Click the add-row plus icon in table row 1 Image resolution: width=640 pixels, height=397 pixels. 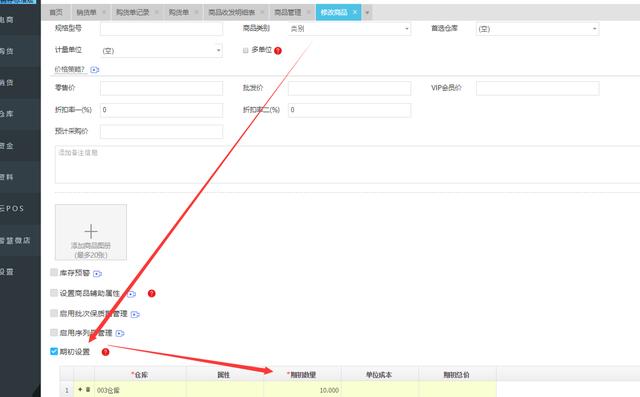click(x=80, y=390)
